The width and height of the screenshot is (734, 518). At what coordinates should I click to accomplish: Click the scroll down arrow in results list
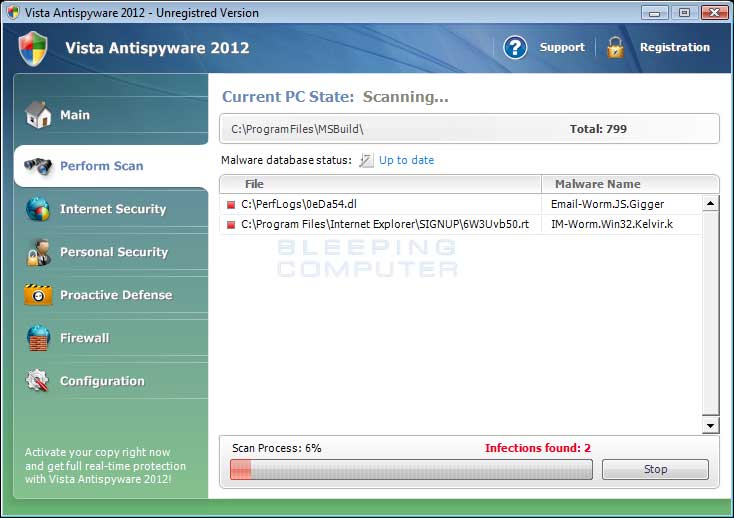[711, 425]
